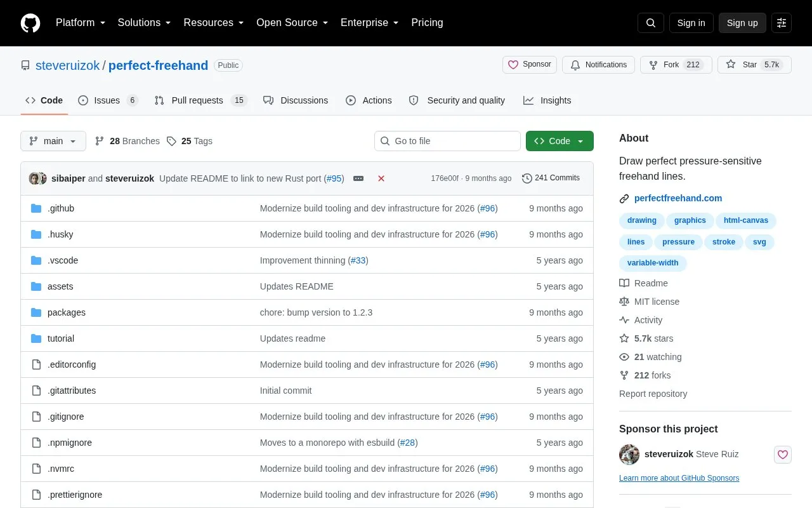The width and height of the screenshot is (812, 508).
Task: Open the Insights tab
Action: coord(547,100)
